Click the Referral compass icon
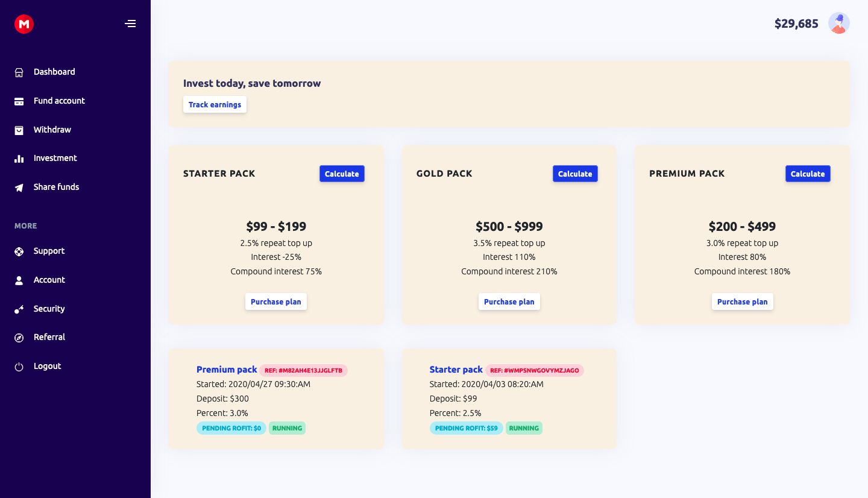The height and width of the screenshot is (498, 868). [19, 338]
